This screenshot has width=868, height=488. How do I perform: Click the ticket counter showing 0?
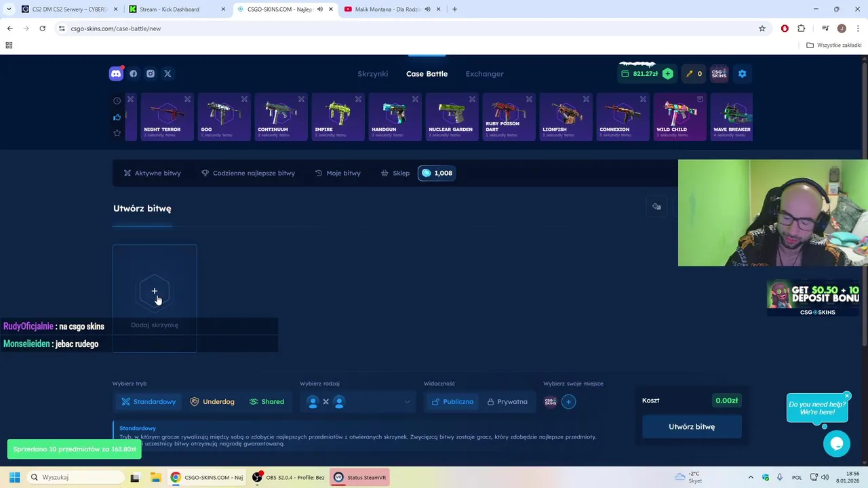pyautogui.click(x=694, y=74)
